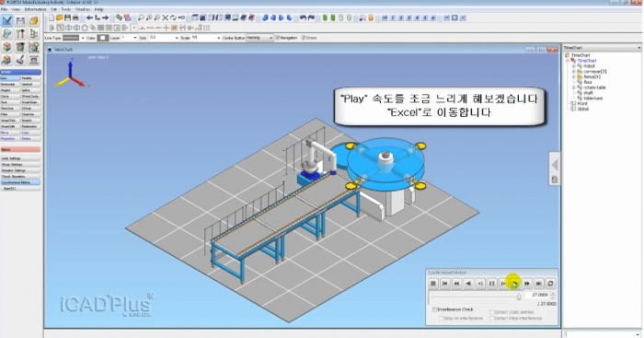Open the Center Button dropdown
The image size is (644, 338).
click(x=259, y=38)
